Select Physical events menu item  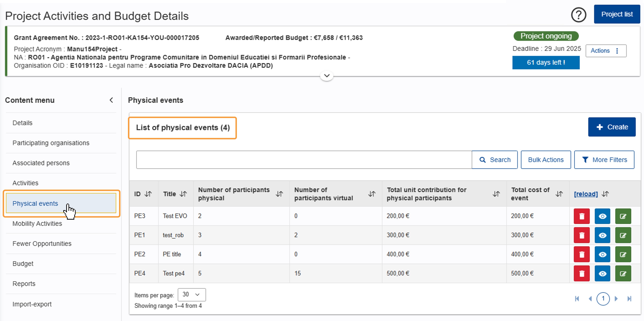click(61, 203)
